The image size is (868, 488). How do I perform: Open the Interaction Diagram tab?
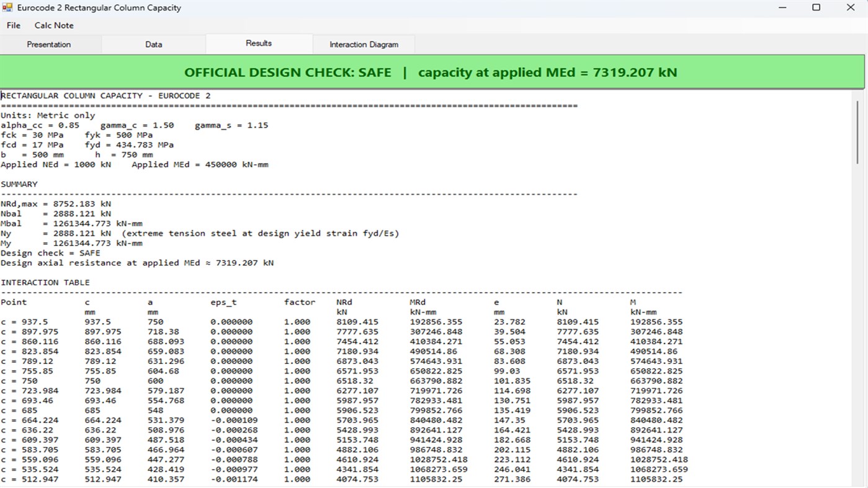pos(364,45)
